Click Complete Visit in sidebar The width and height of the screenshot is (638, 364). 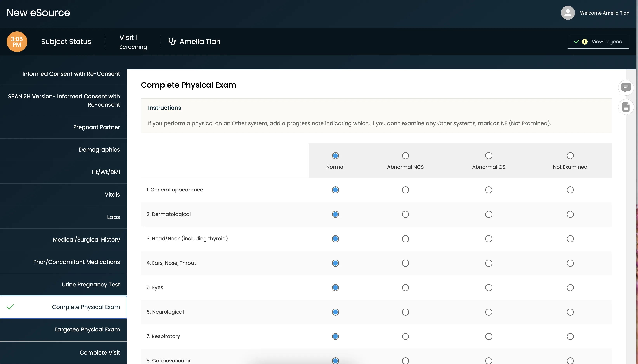tap(63, 353)
